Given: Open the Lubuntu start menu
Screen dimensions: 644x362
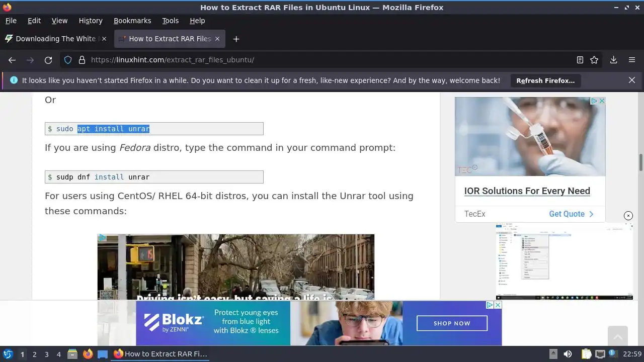Looking at the screenshot, I should point(8,354).
